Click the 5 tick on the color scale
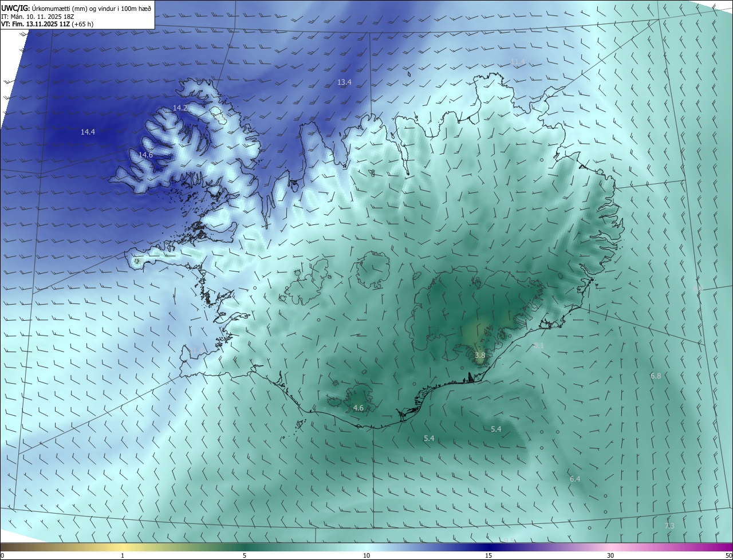 click(x=245, y=555)
